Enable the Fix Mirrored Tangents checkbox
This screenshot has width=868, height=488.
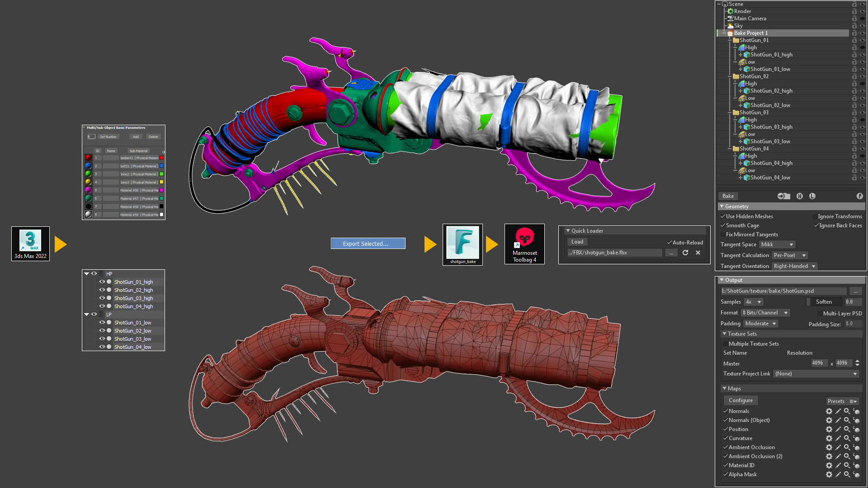pos(723,235)
